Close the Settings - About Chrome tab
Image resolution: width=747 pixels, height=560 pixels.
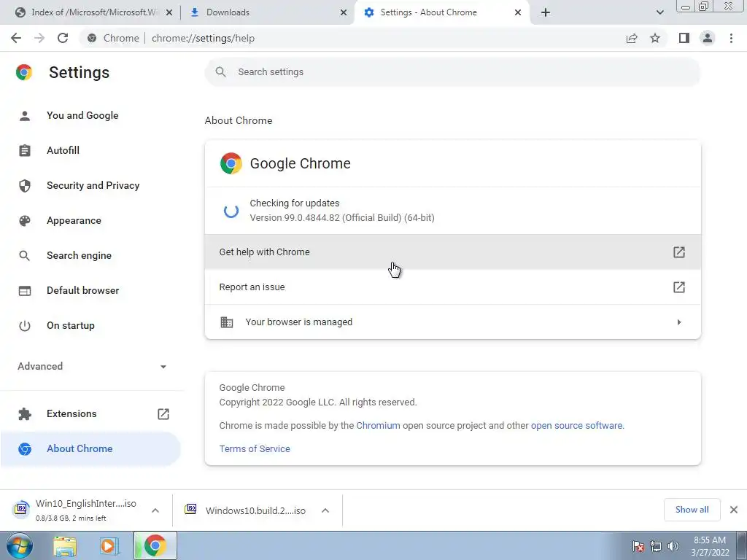518,12
